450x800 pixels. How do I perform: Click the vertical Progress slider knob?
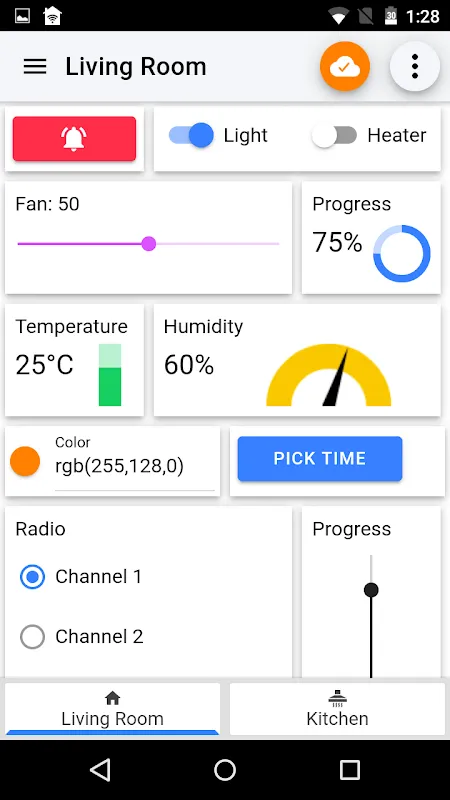[x=371, y=590]
